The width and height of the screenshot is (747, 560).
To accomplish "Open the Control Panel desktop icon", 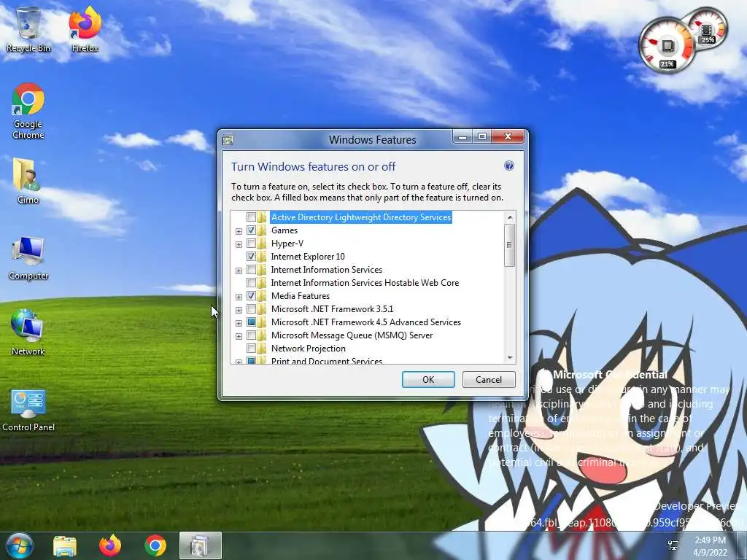I will pyautogui.click(x=28, y=411).
